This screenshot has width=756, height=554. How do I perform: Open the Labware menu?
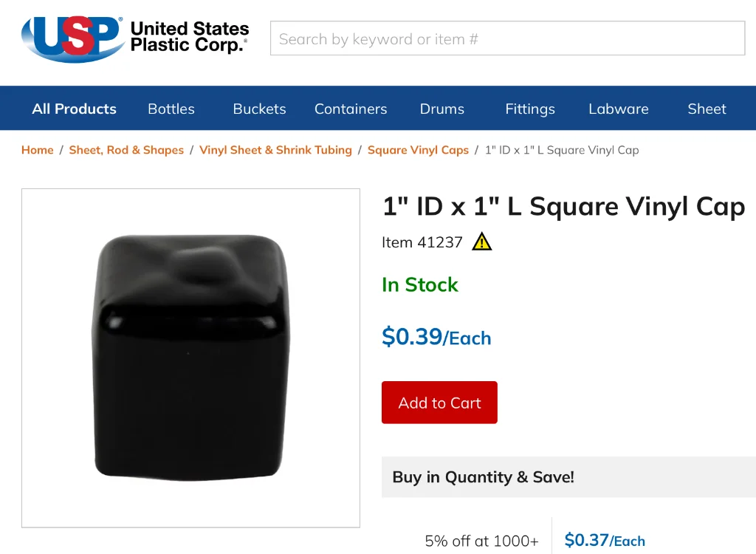coord(619,109)
